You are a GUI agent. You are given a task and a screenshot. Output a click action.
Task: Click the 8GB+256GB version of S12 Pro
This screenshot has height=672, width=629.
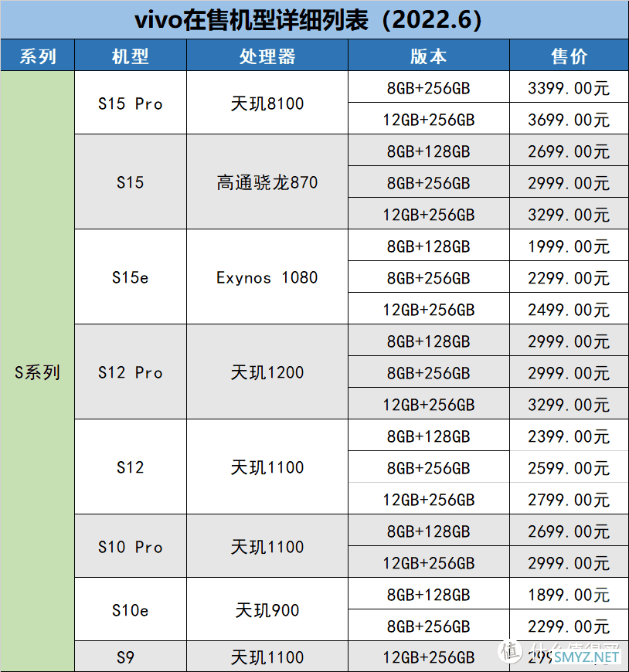[429, 372]
